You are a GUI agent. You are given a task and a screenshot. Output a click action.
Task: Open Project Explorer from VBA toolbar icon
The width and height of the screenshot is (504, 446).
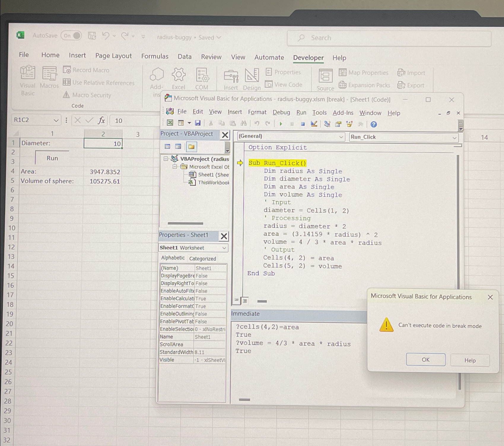pos(327,124)
